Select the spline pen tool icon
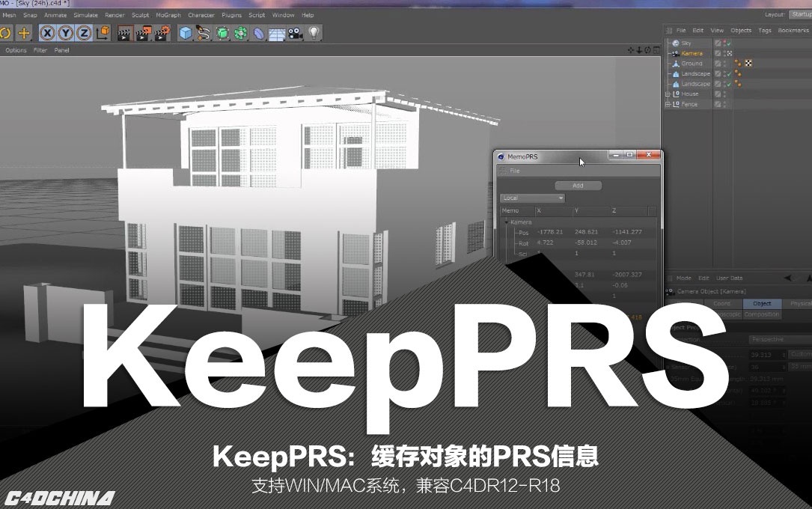The width and height of the screenshot is (812, 509). [204, 33]
